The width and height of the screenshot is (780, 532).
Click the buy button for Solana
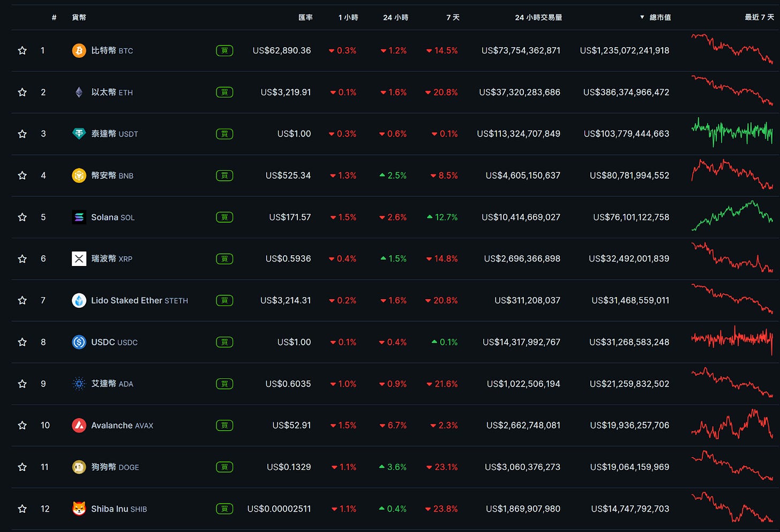click(x=224, y=217)
